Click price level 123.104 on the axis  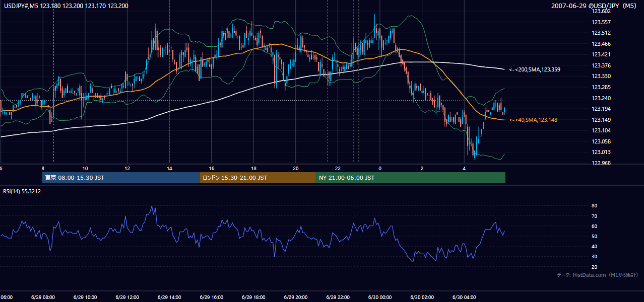pyautogui.click(x=601, y=130)
